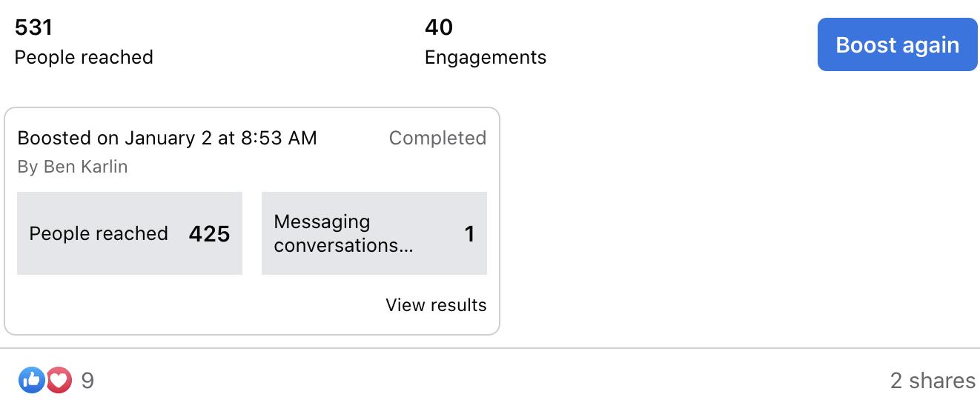The image size is (980, 400).
Task: Click the 40 engagements number
Action: 439,27
